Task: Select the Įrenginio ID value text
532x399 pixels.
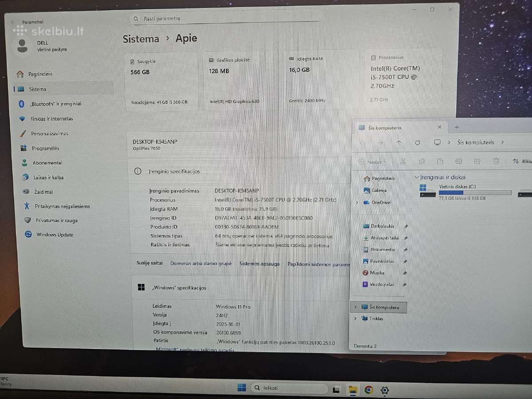Action: pos(263,218)
